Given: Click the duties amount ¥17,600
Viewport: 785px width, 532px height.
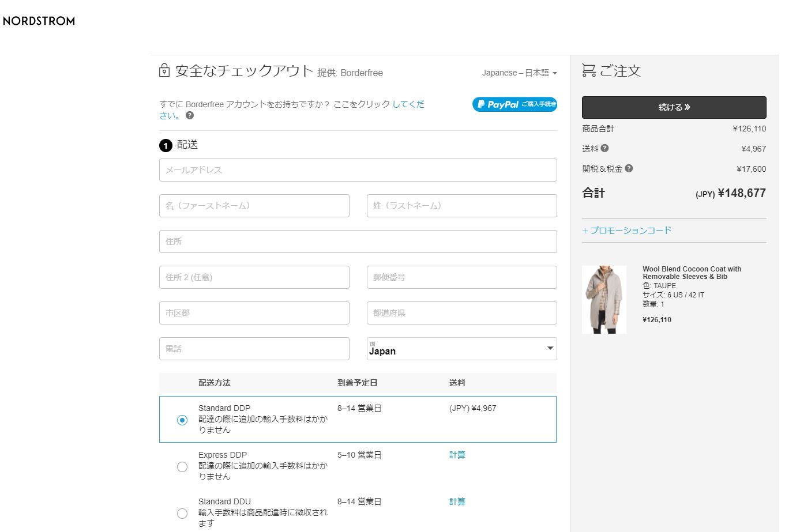Looking at the screenshot, I should coord(751,169).
